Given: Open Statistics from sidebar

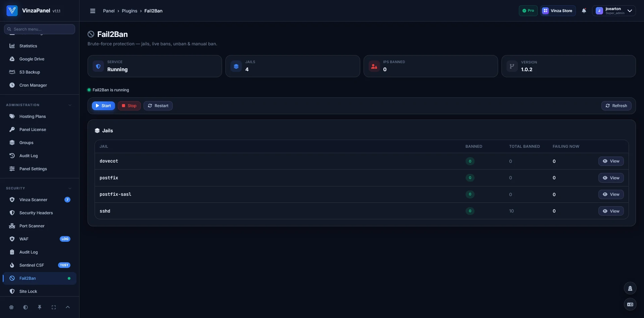Looking at the screenshot, I should (x=40, y=46).
